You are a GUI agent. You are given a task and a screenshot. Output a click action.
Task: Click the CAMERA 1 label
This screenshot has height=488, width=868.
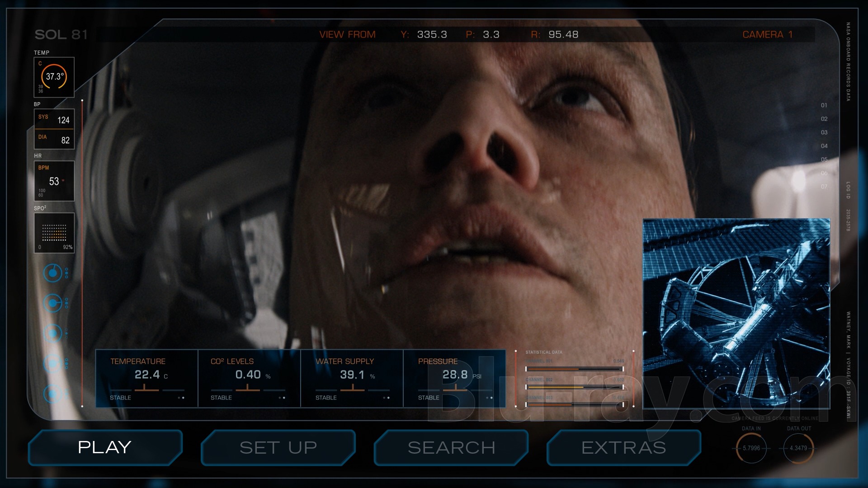768,34
